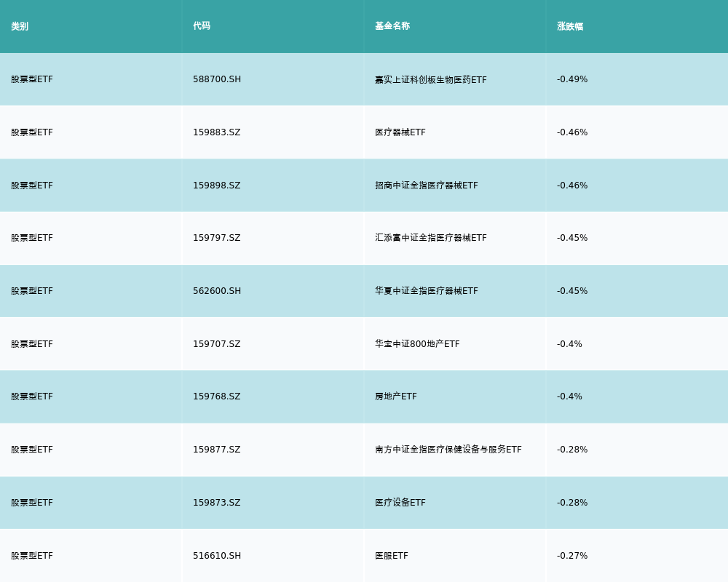Select code 159768.SZ

(x=216, y=396)
